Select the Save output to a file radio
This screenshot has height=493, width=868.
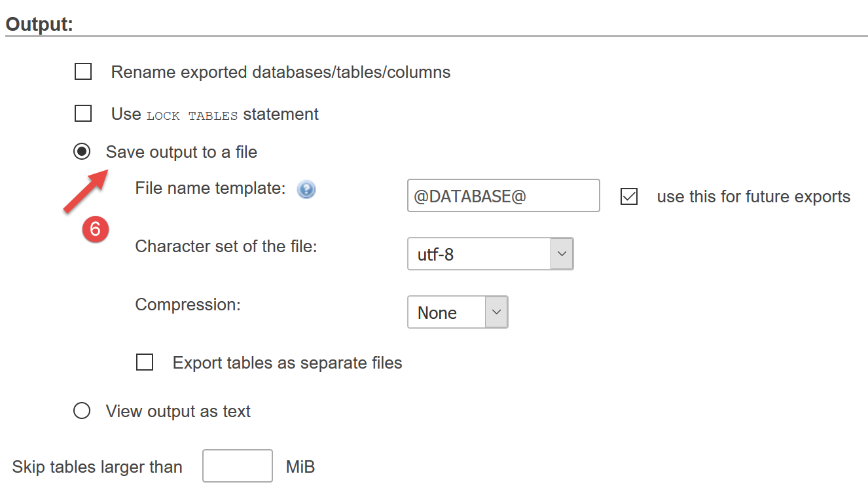pyautogui.click(x=82, y=152)
